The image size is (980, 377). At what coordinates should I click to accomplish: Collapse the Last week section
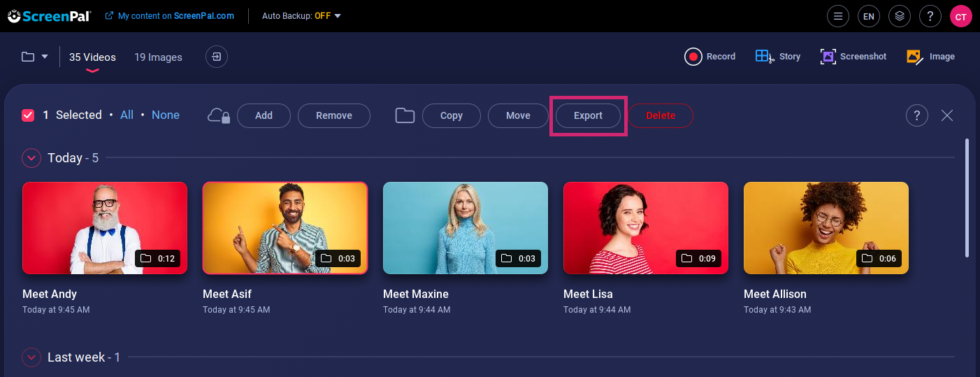click(x=31, y=357)
